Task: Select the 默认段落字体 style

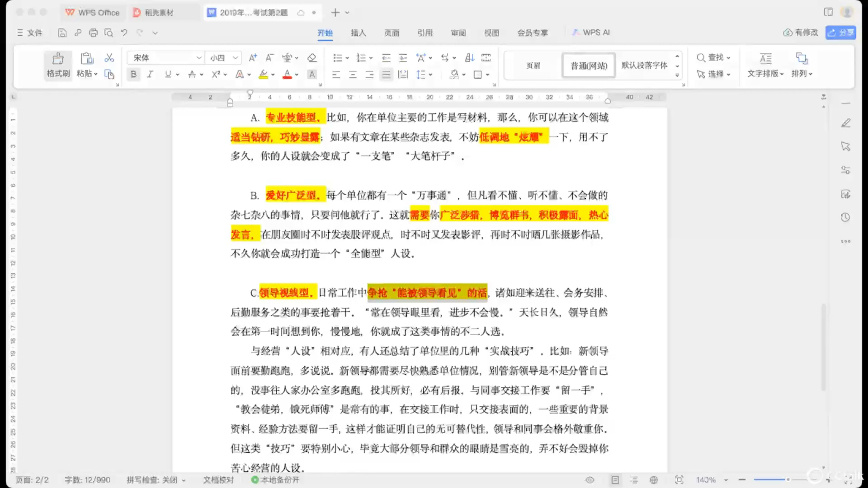Action: (644, 66)
